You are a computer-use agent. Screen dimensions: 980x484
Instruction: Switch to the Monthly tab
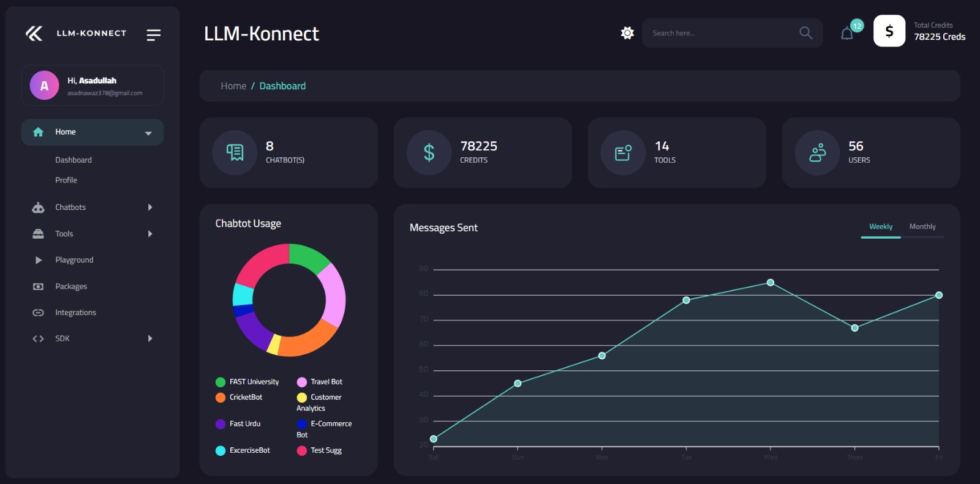point(922,227)
